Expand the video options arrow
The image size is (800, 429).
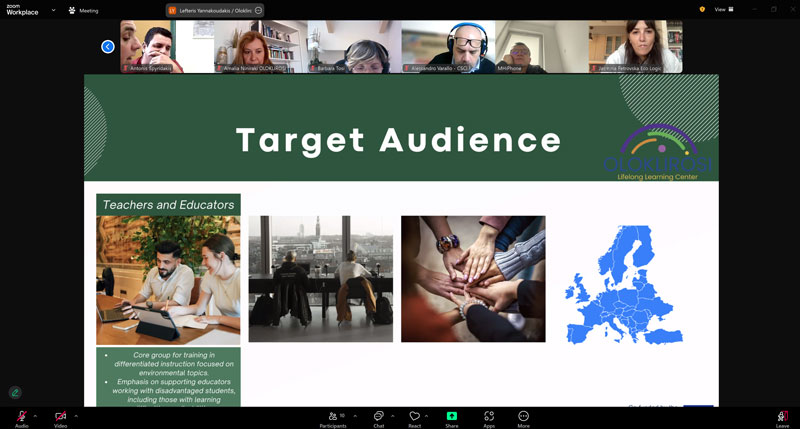click(x=76, y=415)
